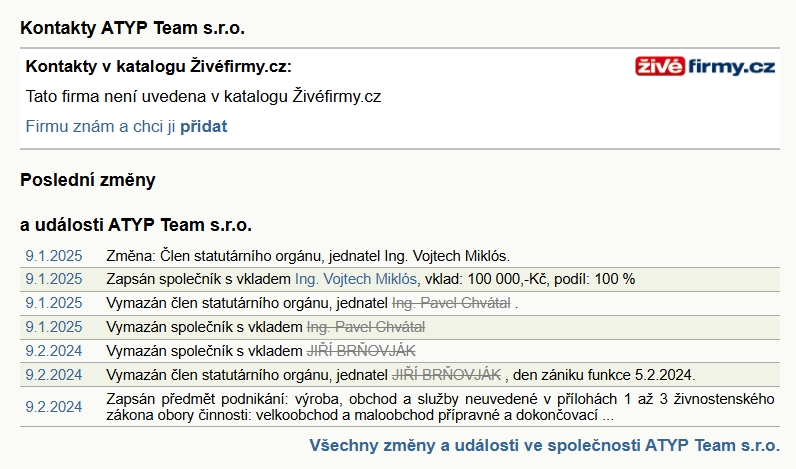Viewport: 796px width, 469px height.
Task: Open all changes and events for ATYP Team s.r.o.
Action: (x=545, y=445)
